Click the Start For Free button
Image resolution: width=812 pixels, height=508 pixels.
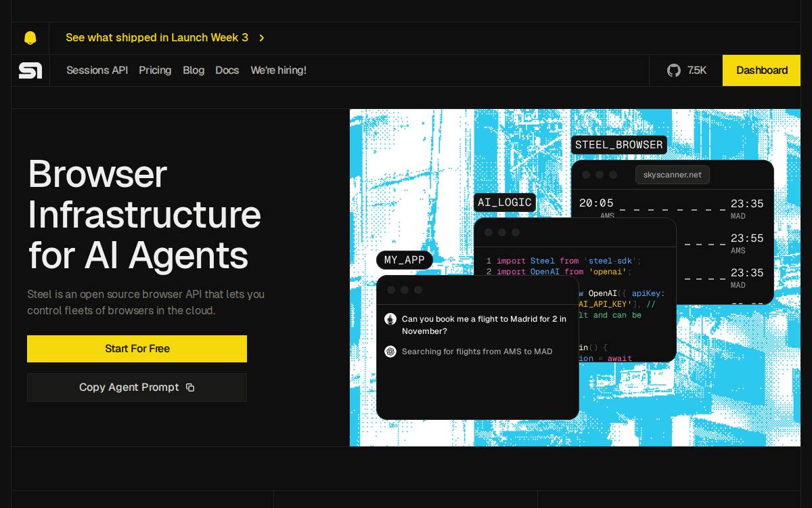(x=137, y=349)
